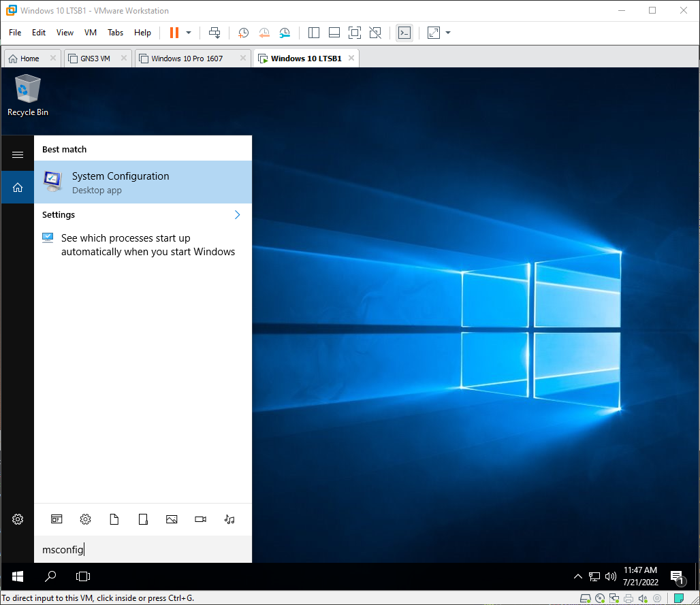The height and width of the screenshot is (605, 700).
Task: Switch to Windows 10 Pro 1607 tab
Action: [187, 59]
